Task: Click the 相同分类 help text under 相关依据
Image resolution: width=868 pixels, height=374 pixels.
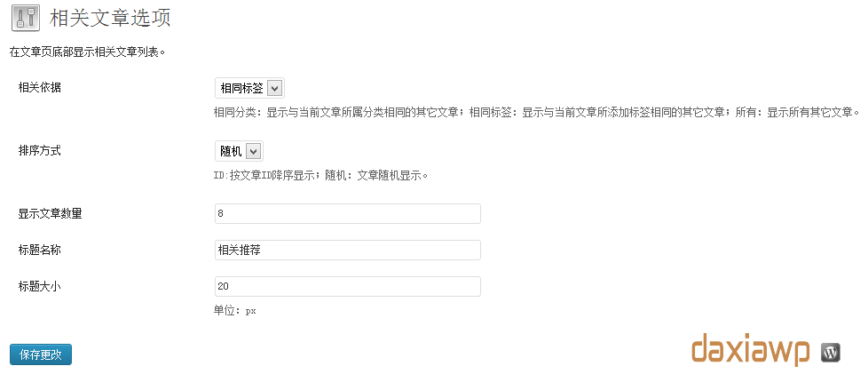Action: pyautogui.click(x=536, y=113)
